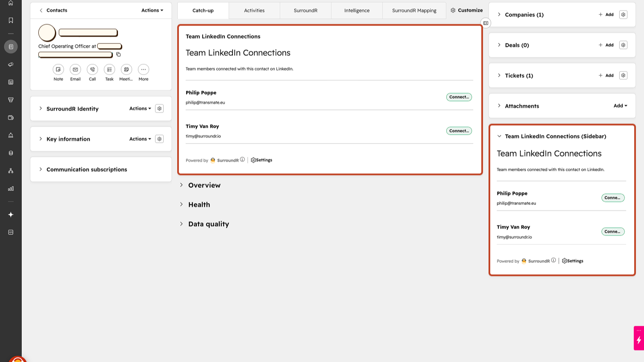Add a deal association
The image size is (644, 362).
[x=606, y=45]
